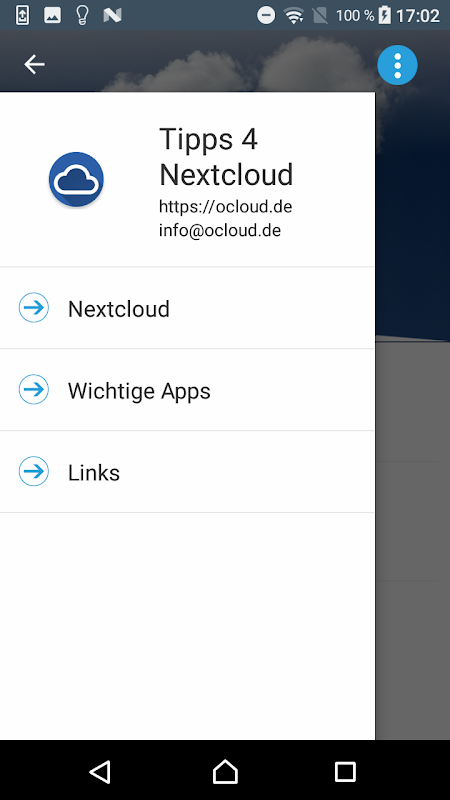The width and height of the screenshot is (450, 800).
Task: Tap the back arrow in header
Action: (34, 65)
